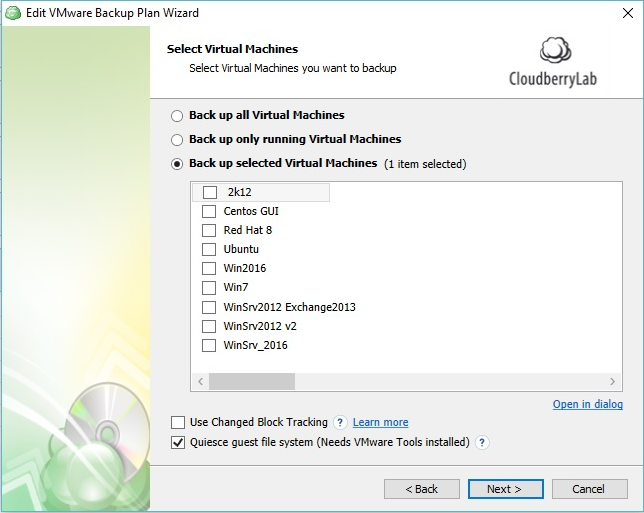Select Back up all Virtual Machines
The width and height of the screenshot is (644, 513).
click(178, 115)
